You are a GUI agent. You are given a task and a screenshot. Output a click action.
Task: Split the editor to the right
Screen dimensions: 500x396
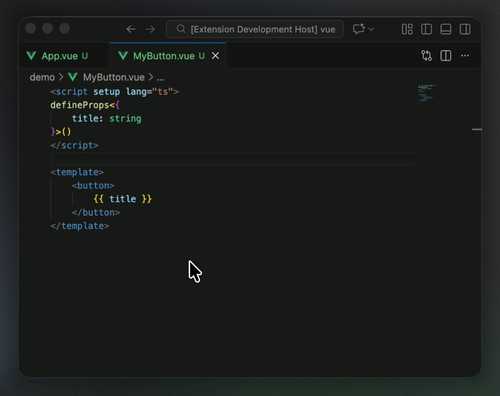coord(446,56)
